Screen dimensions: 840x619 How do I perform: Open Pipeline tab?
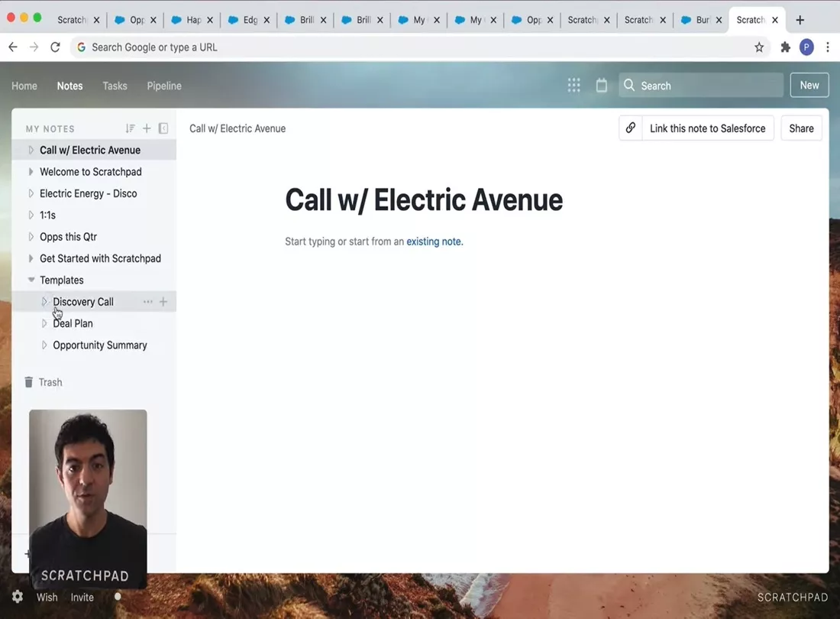click(164, 86)
